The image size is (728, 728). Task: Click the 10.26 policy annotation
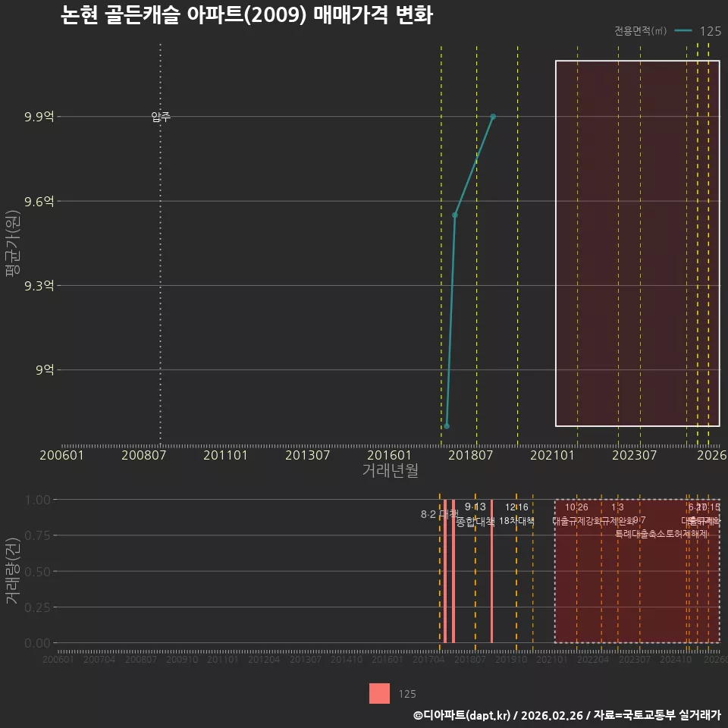coord(576,507)
